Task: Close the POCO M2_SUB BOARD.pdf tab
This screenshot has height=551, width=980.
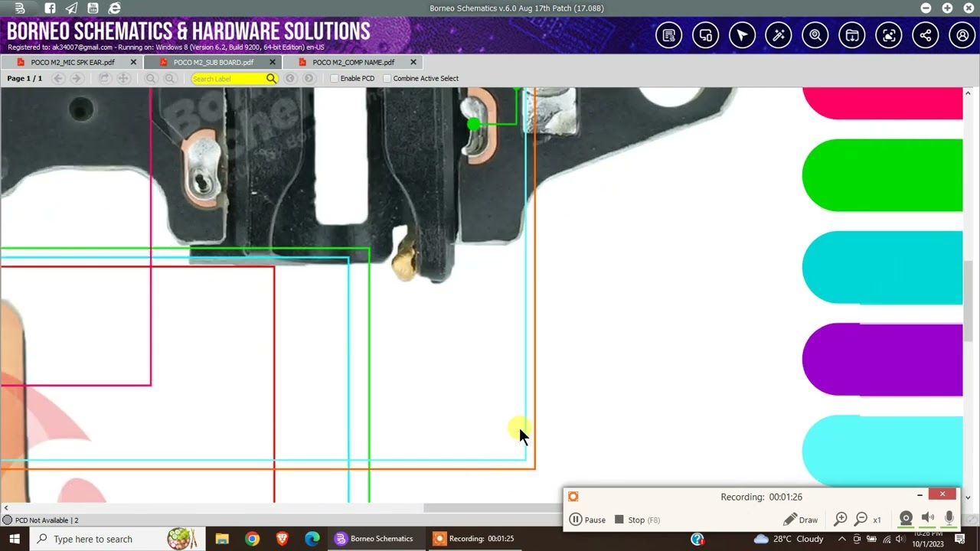Action: (273, 62)
